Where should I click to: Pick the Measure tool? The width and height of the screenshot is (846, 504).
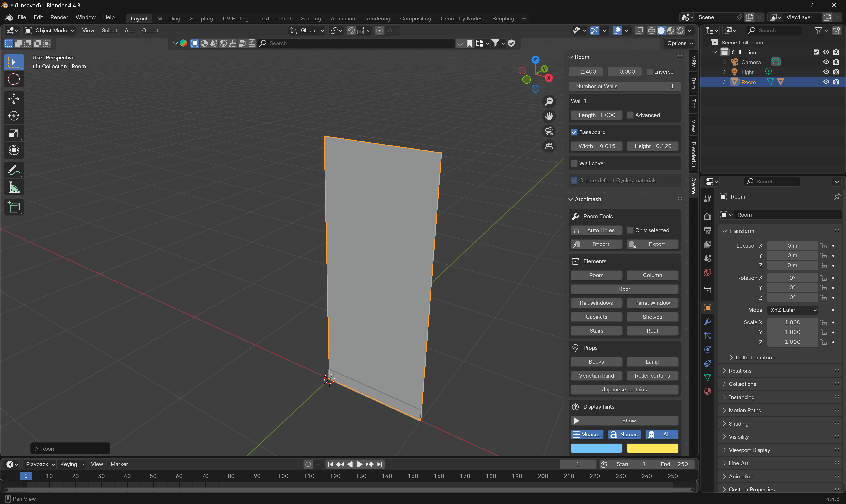[x=14, y=187]
